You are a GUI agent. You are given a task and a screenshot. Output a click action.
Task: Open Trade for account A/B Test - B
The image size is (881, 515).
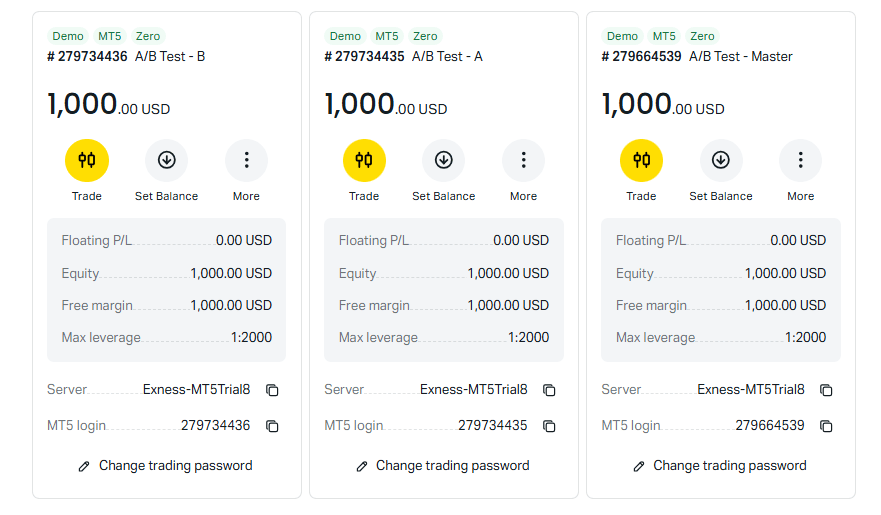pyautogui.click(x=87, y=161)
